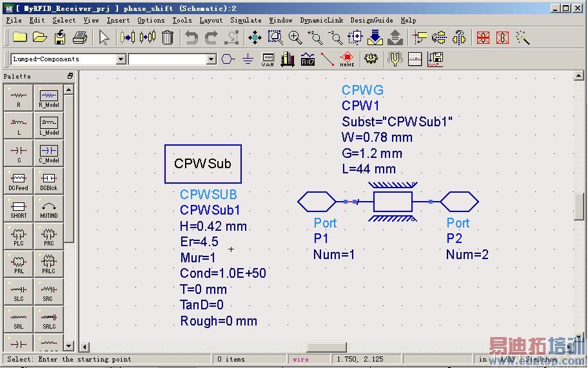This screenshot has width=588, height=368.
Task: Insert a port with the hexagon icon
Action: [228, 59]
